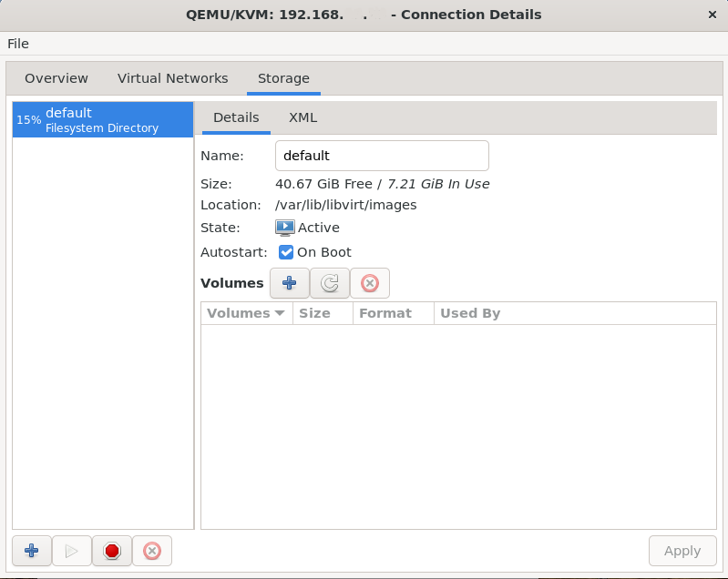Viewport: 728px width, 579px height.
Task: Sort by the Volumes column header arrow
Action: pyautogui.click(x=280, y=313)
